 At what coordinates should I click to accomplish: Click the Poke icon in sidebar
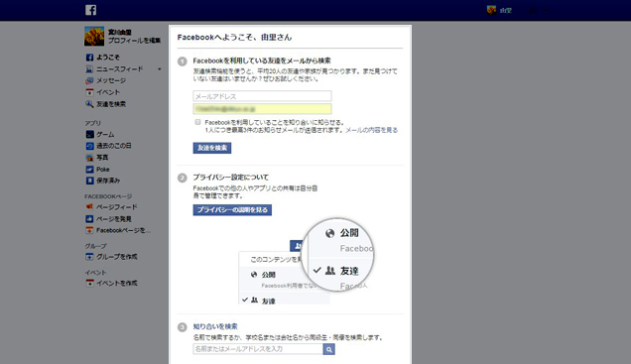point(89,170)
